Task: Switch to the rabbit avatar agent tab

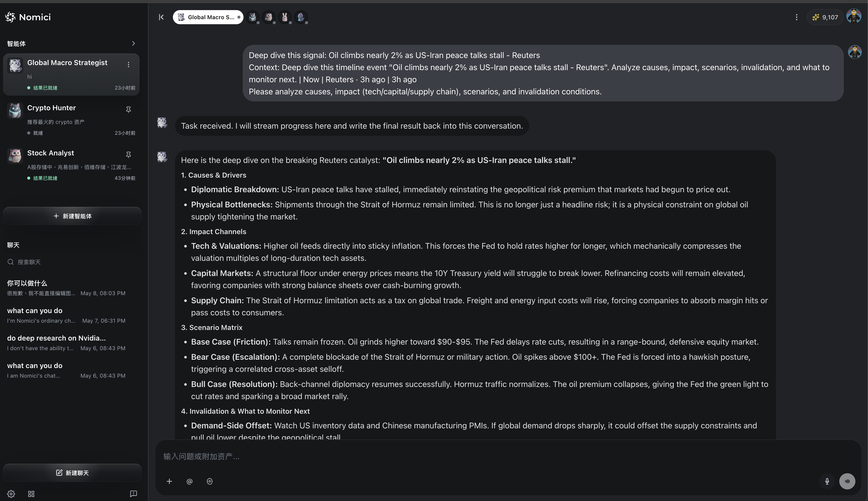Action: [285, 17]
